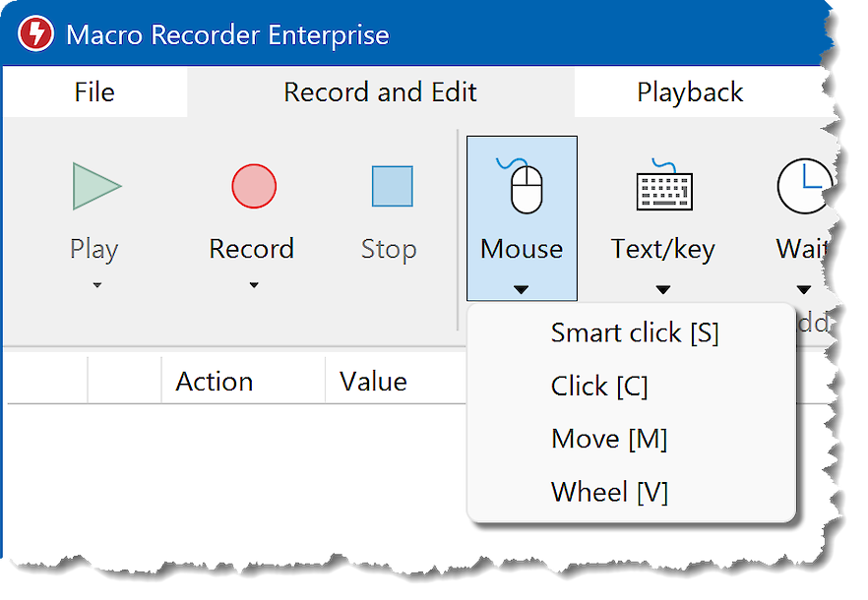The height and width of the screenshot is (600, 868).
Task: Collapse the Mouse dropdown arrow
Action: point(522,289)
